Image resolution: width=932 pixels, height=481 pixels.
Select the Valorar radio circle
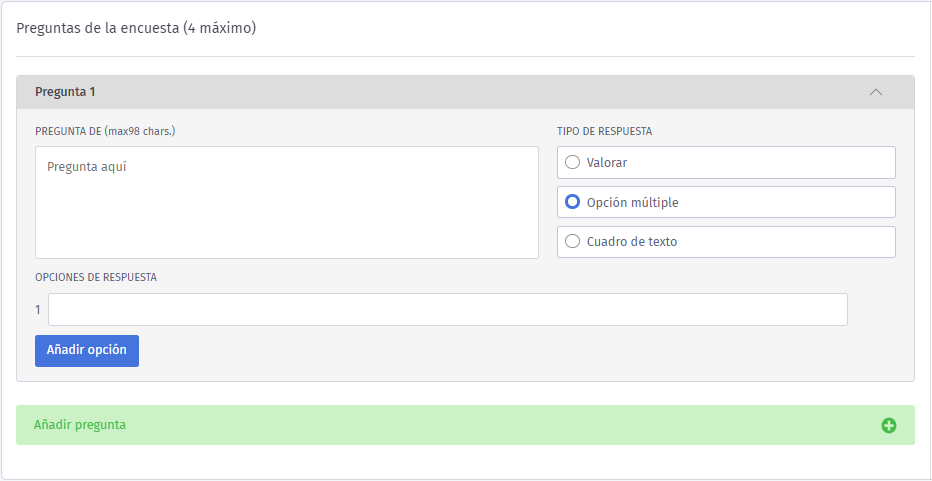(572, 162)
